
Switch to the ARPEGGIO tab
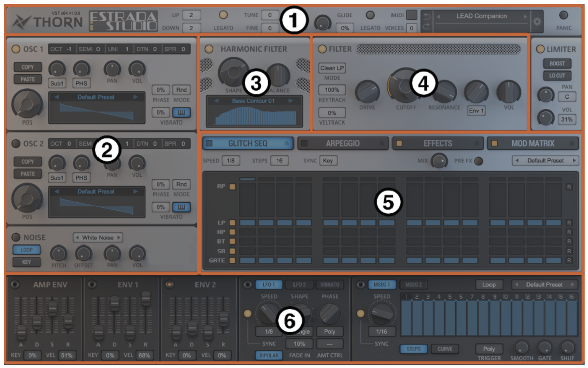point(342,143)
